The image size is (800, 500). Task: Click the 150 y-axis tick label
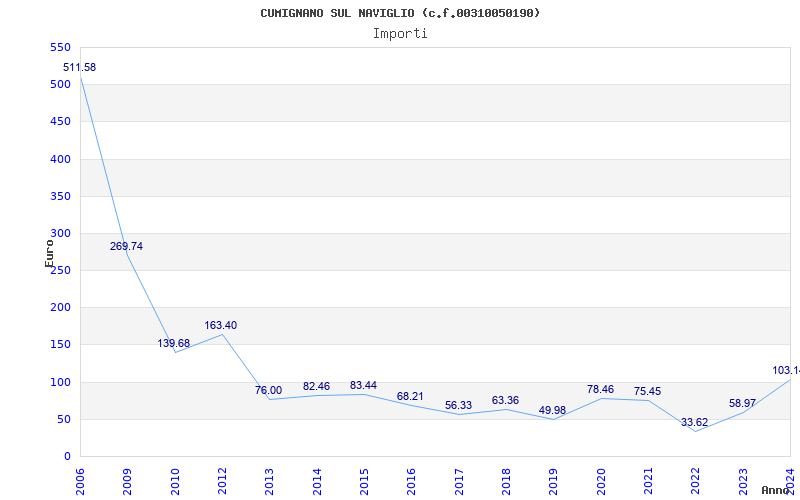[x=60, y=345]
